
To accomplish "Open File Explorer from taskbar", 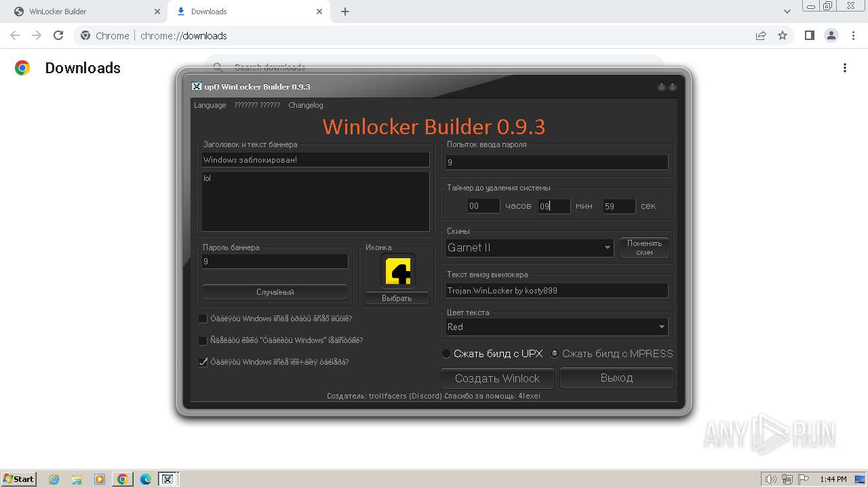I will pyautogui.click(x=77, y=479).
